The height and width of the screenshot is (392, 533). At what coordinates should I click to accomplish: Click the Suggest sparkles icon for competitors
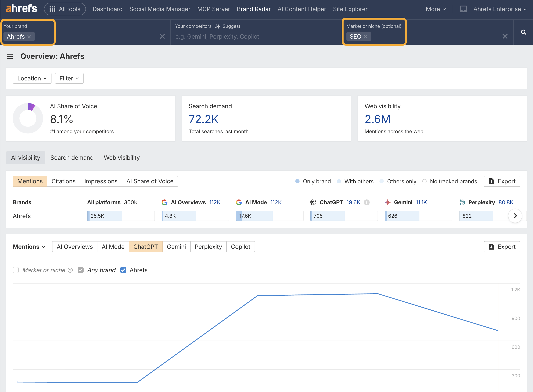click(x=217, y=26)
